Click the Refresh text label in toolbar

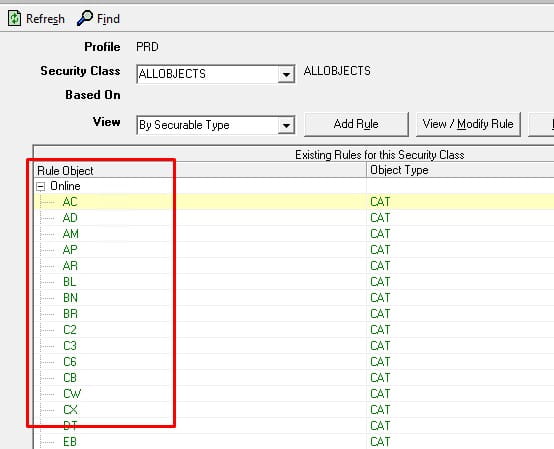pyautogui.click(x=45, y=19)
